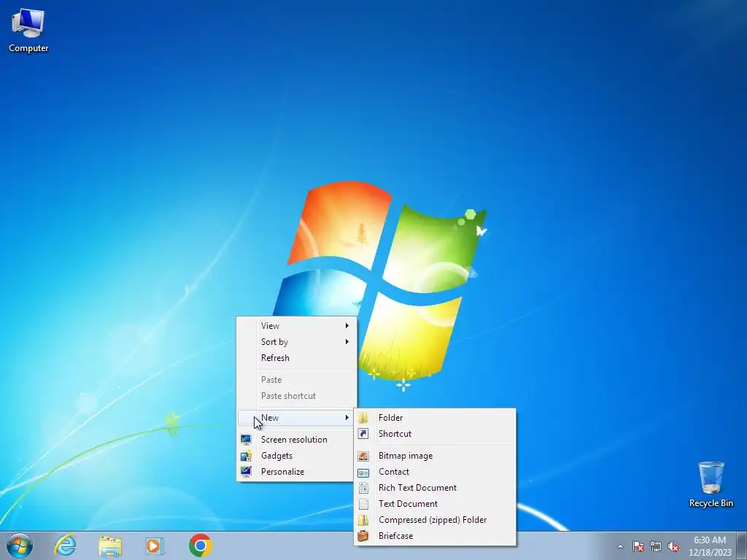Expand the arrow beside Sort by
This screenshot has width=747, height=560.
(x=347, y=342)
